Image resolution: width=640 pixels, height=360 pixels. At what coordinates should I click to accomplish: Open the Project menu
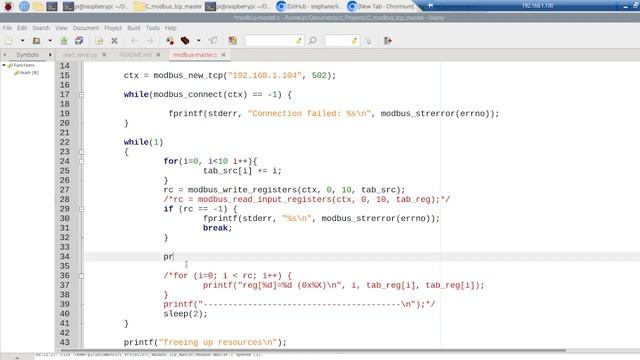(x=113, y=28)
